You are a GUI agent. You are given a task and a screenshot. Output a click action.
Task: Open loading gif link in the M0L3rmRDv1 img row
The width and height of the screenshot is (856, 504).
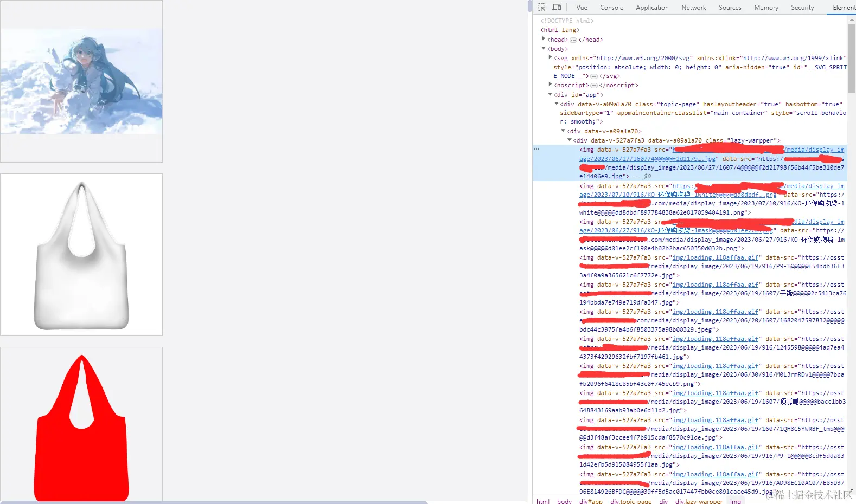coord(716,366)
